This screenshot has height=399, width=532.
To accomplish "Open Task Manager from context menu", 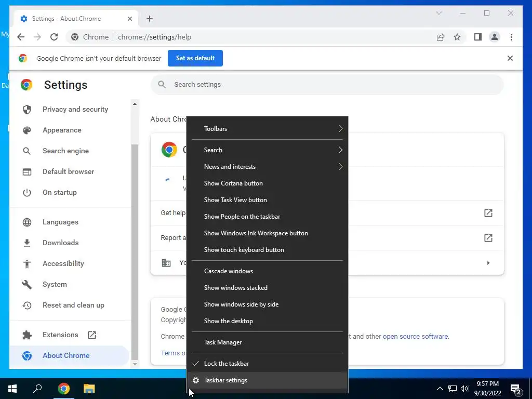I will tap(268, 342).
